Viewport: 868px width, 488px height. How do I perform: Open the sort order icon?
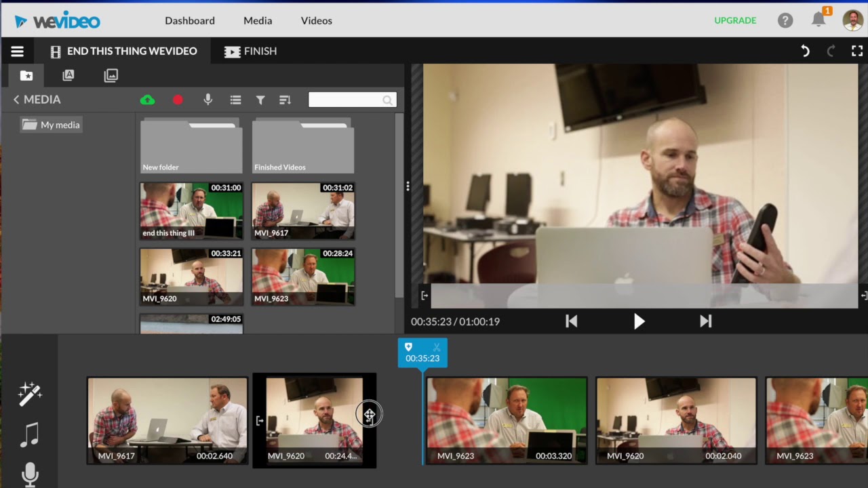(285, 100)
